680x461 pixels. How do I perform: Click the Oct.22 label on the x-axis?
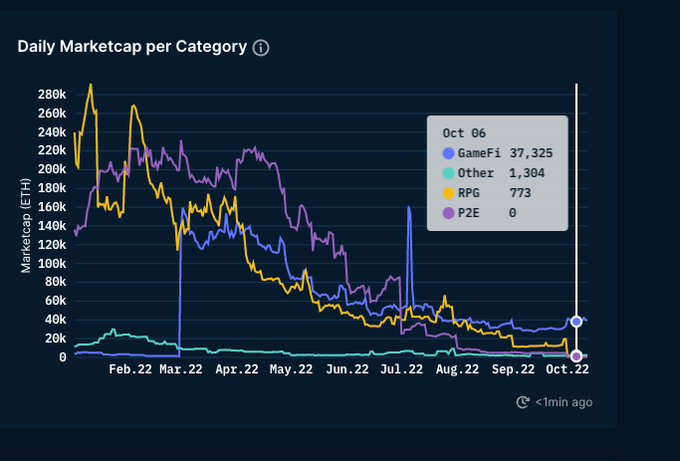click(x=568, y=370)
